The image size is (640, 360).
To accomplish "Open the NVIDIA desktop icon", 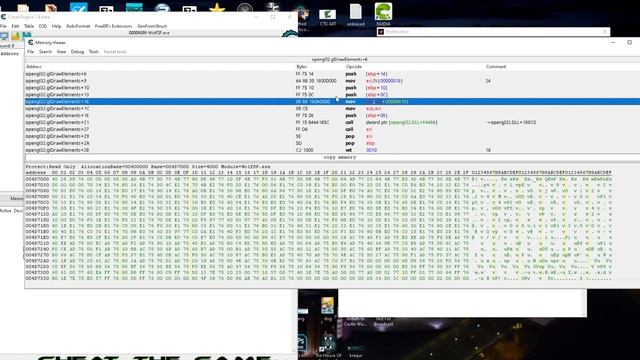I will [383, 14].
